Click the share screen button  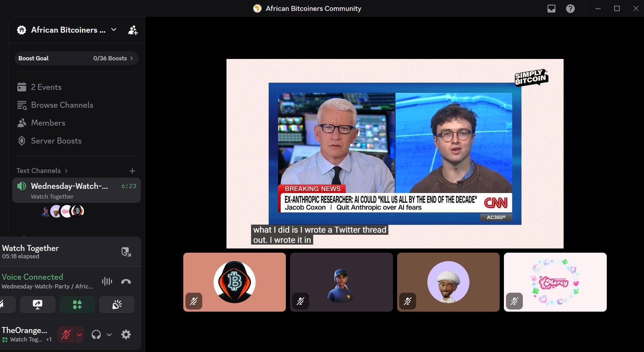(x=38, y=305)
